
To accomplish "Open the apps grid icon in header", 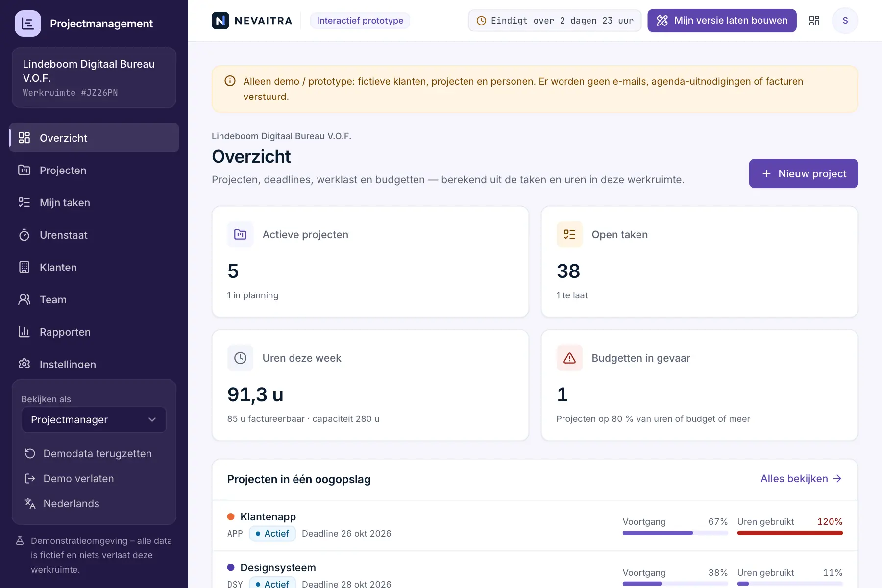I will (814, 21).
